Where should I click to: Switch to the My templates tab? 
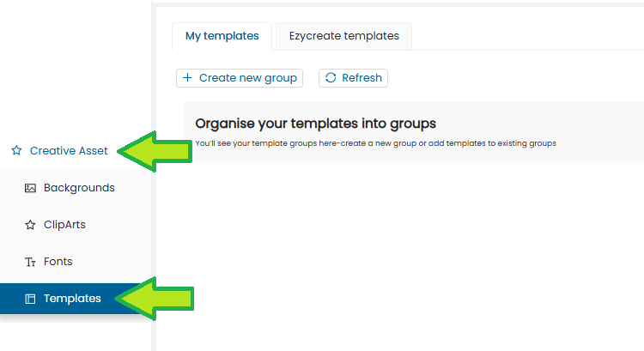point(222,36)
